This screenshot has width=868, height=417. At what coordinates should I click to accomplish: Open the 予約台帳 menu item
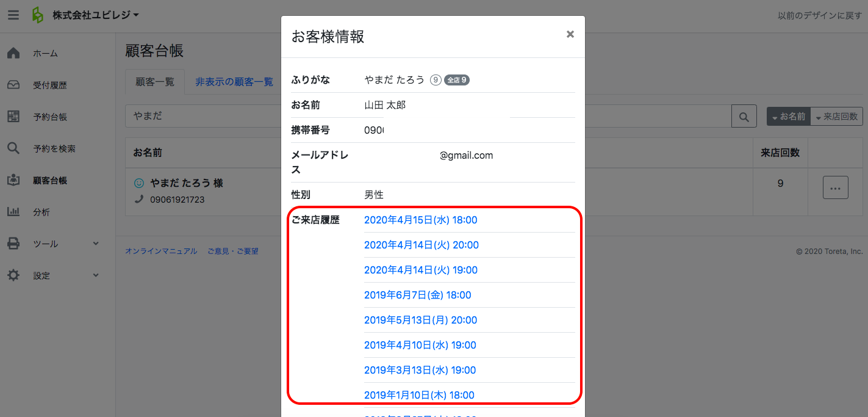50,117
